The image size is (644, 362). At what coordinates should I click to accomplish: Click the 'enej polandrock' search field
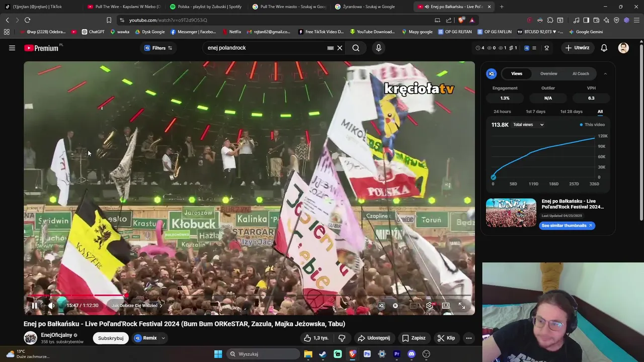point(267,48)
